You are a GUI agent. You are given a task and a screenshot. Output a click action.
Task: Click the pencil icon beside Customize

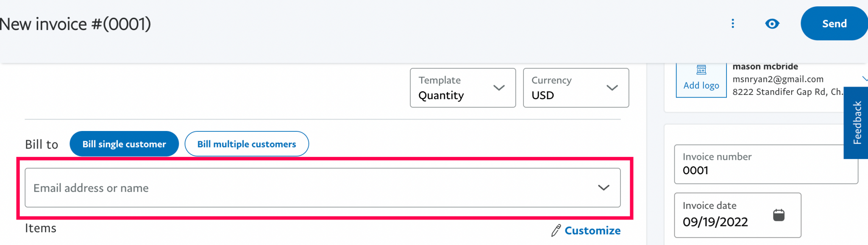click(555, 231)
